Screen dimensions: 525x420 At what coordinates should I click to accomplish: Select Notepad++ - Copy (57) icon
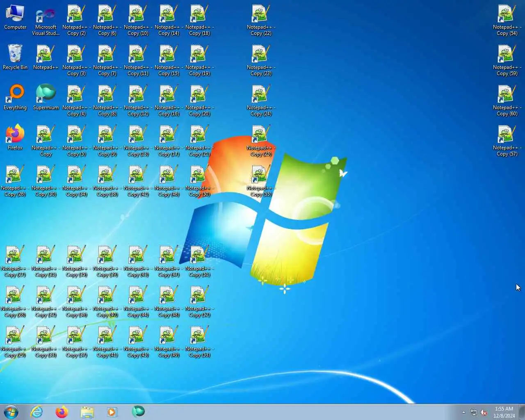click(507, 141)
